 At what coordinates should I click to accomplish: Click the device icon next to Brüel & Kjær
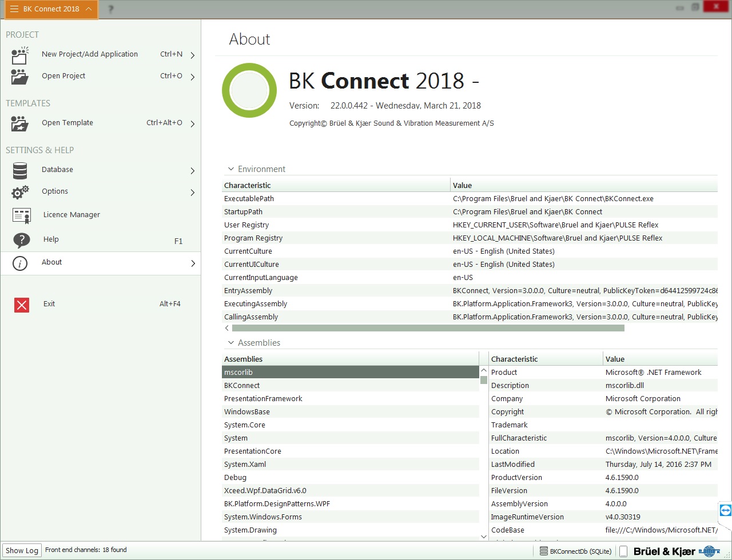(623, 551)
